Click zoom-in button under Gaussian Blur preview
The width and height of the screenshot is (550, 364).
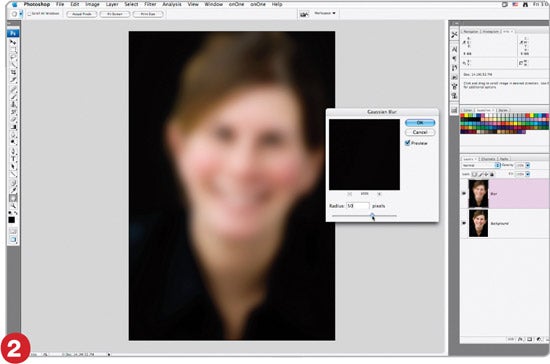379,194
